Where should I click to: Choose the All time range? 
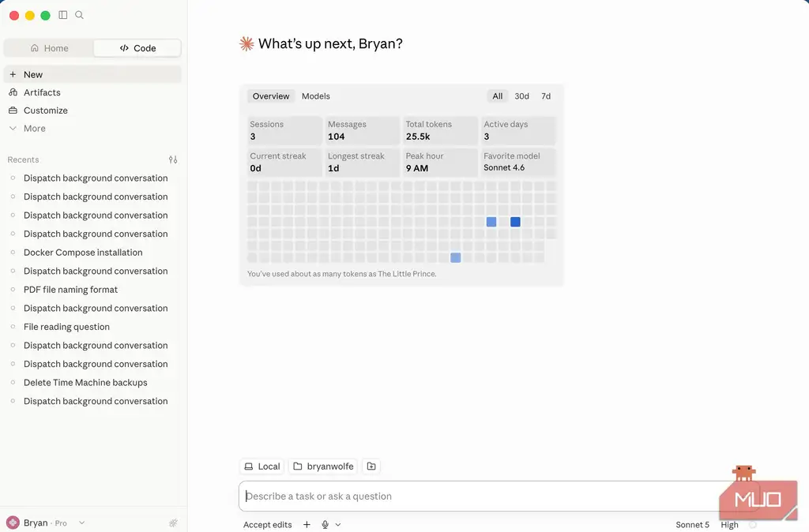coord(498,96)
